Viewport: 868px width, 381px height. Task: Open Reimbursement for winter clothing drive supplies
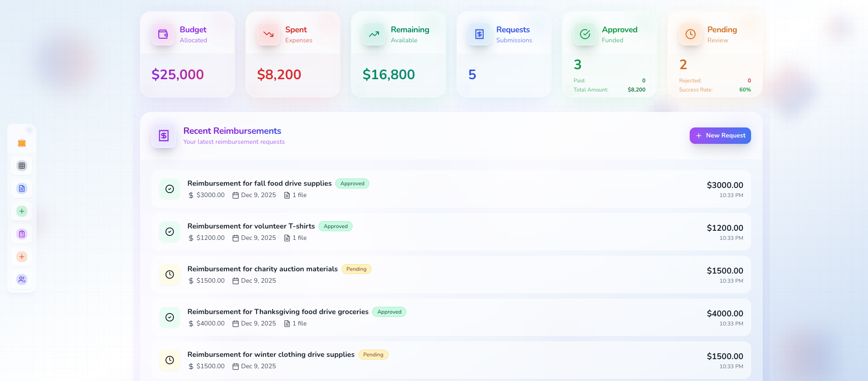[x=271, y=355]
